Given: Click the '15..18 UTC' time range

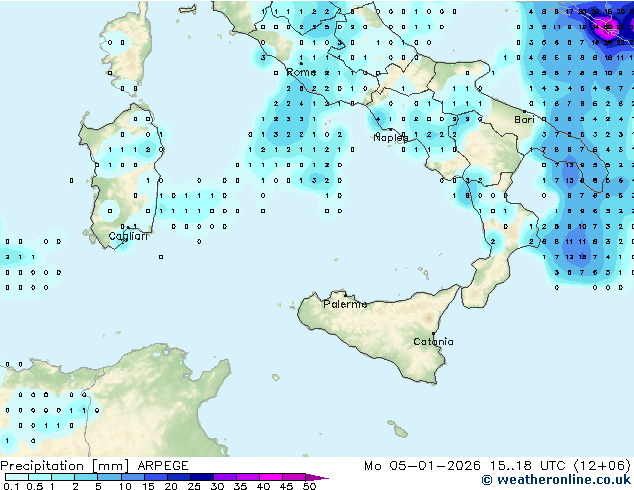Looking at the screenshot, I should [x=528, y=466].
